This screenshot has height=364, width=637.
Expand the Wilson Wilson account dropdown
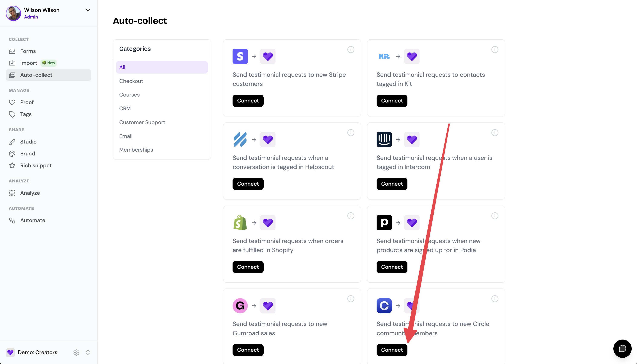point(88,10)
